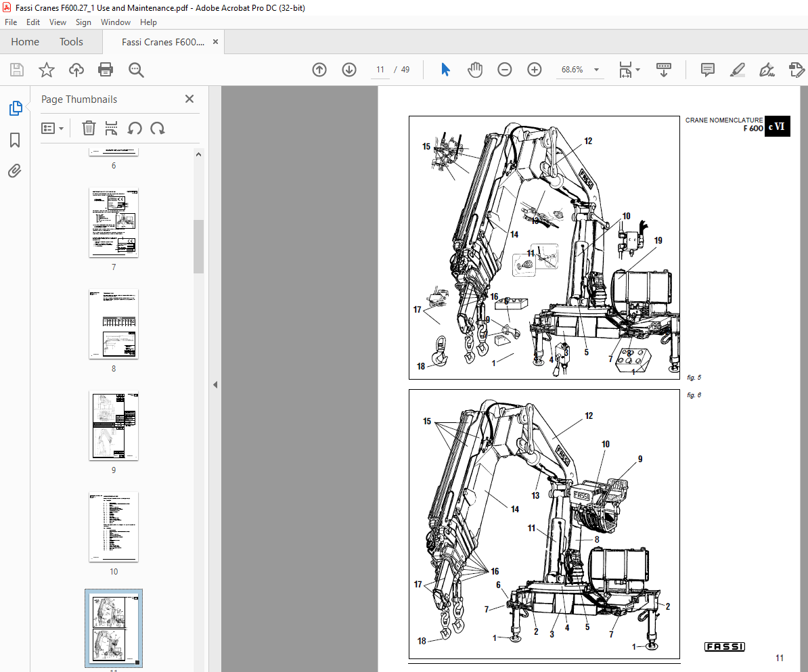Click the 'fig. 6' caption
808x672 pixels.
[x=694, y=395]
